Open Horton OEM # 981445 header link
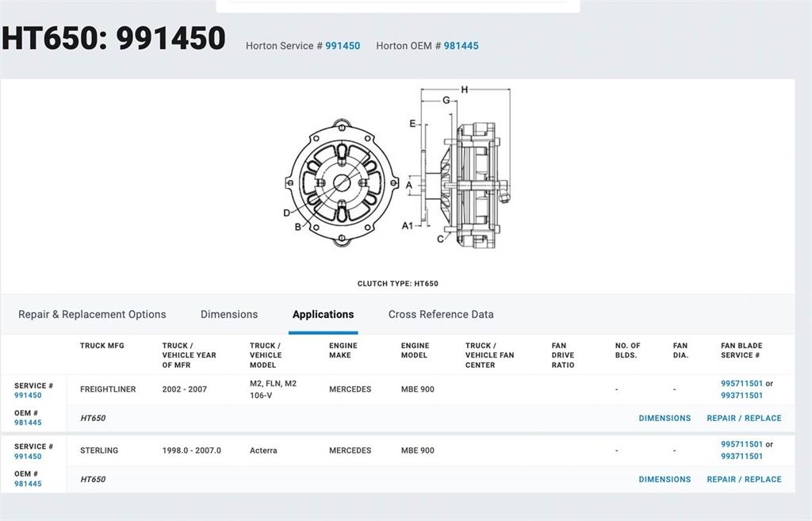812x521 pixels. click(x=461, y=46)
